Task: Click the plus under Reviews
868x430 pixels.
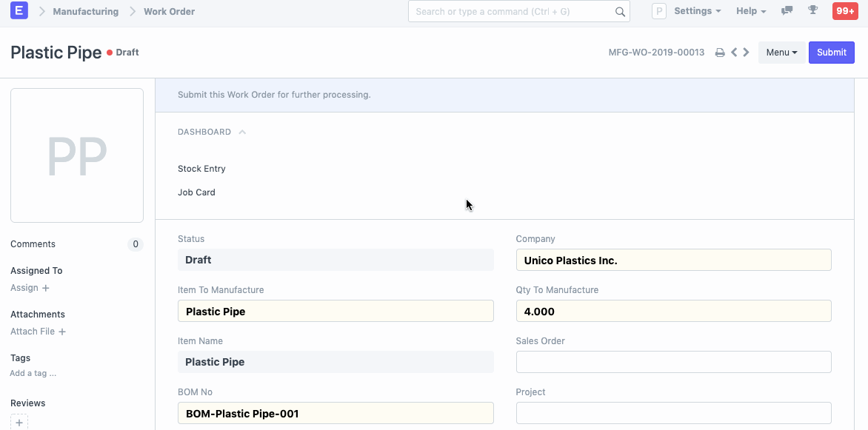Action: click(19, 423)
